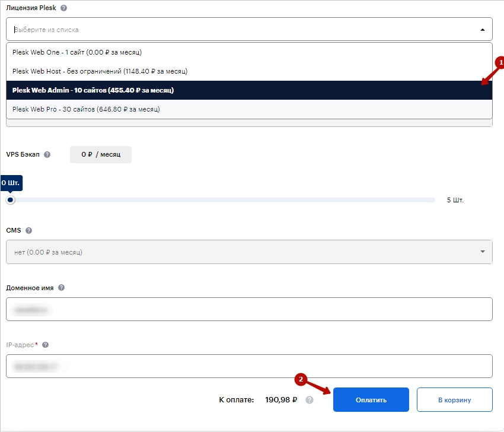Click the Оплатить button
Image resolution: width=504 pixels, height=432 pixels.
coord(371,399)
